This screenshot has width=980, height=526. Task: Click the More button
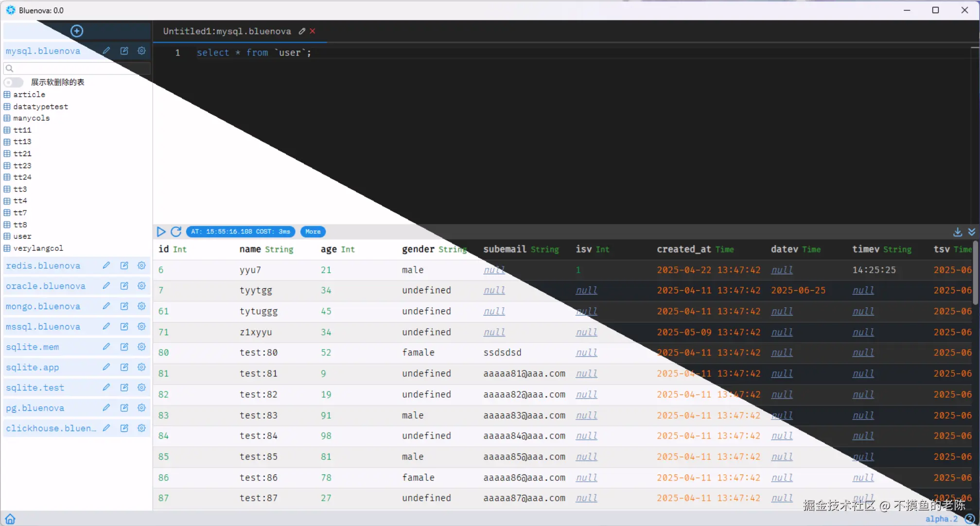pos(313,232)
